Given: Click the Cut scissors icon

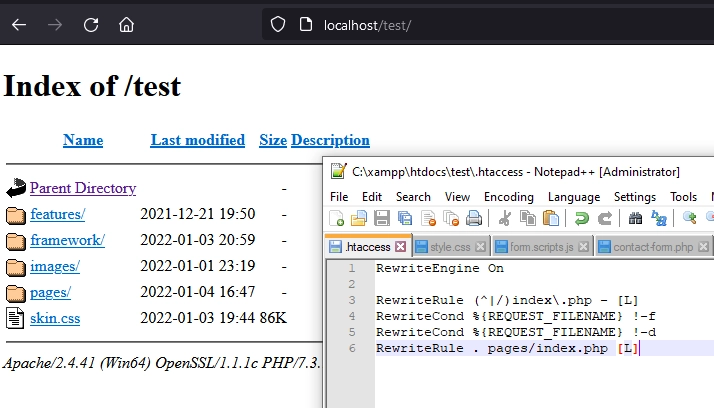Looking at the screenshot, I should tap(504, 219).
